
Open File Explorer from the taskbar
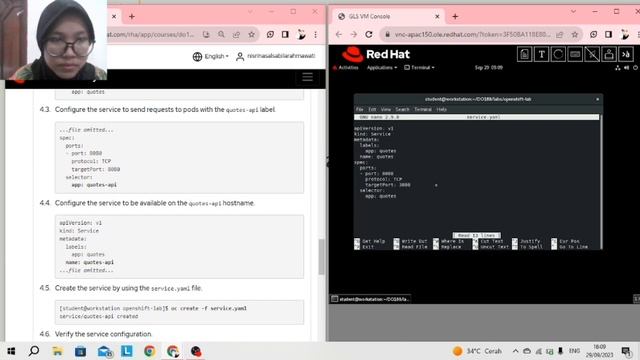(58, 351)
